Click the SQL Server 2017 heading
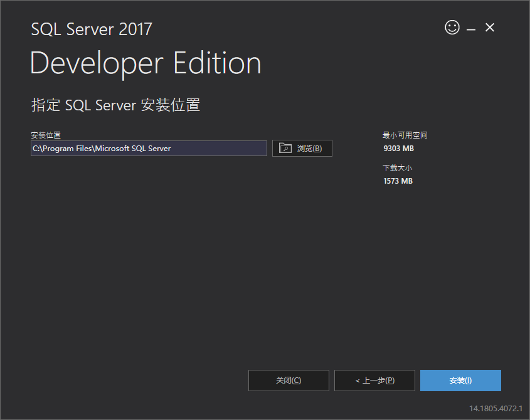The image size is (530, 420). click(x=92, y=29)
